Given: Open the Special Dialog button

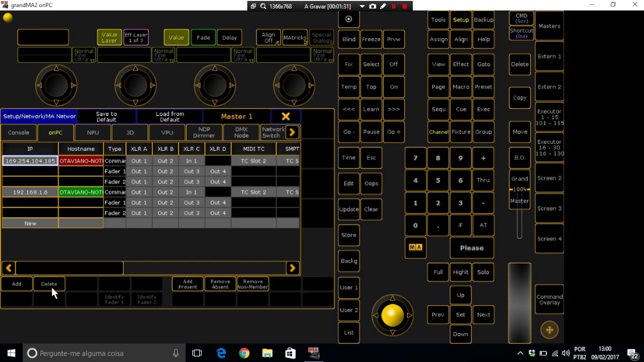Looking at the screenshot, I should (x=321, y=38).
